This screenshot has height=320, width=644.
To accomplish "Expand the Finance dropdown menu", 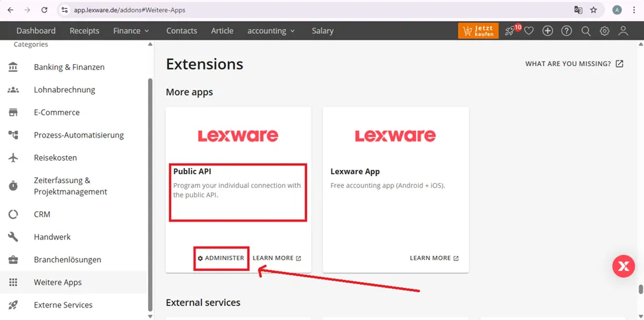I will point(131,31).
